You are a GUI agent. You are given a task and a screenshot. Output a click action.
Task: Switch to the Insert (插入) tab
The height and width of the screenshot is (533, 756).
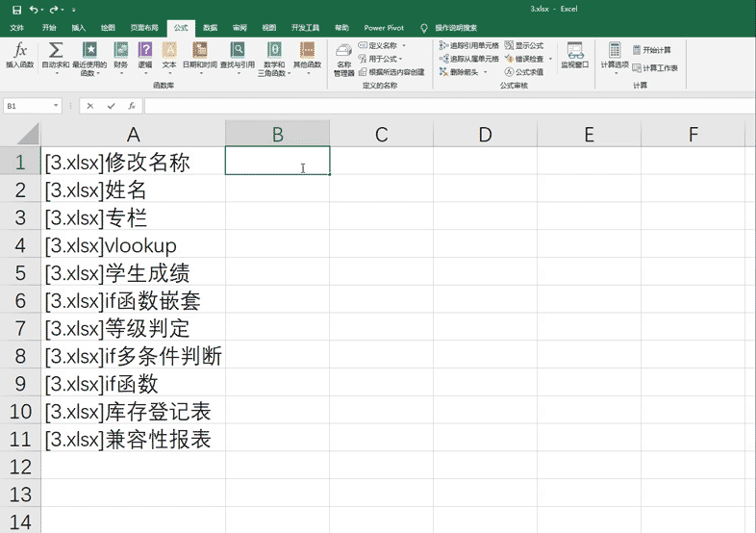click(79, 28)
